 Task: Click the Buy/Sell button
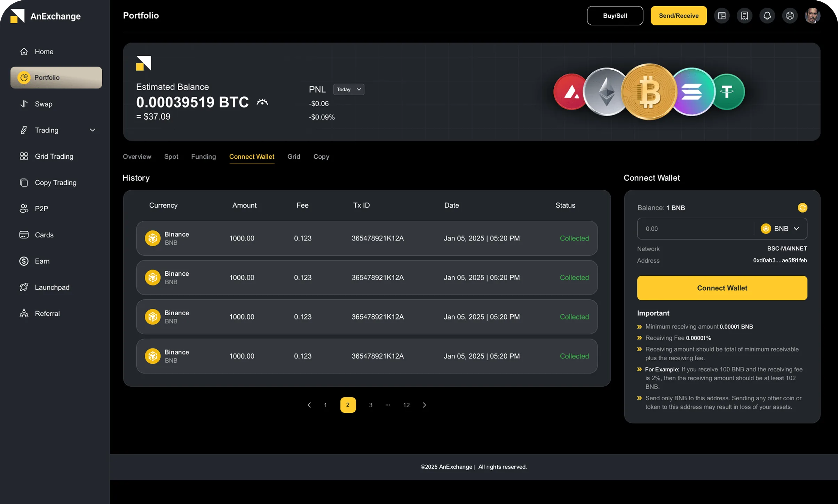(615, 15)
